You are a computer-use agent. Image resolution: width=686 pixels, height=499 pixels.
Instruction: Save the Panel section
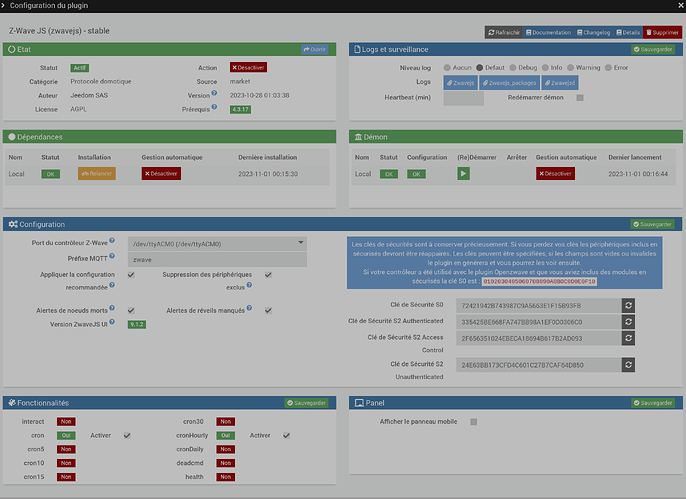coord(653,403)
